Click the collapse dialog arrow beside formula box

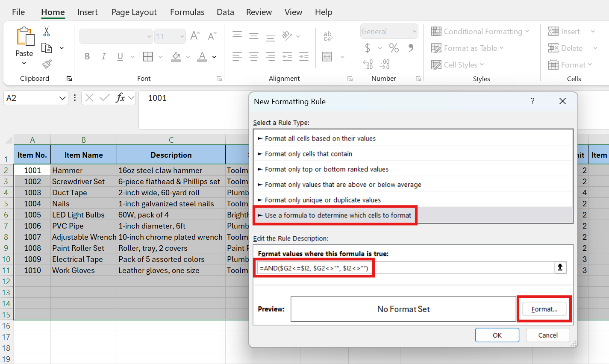(x=560, y=268)
